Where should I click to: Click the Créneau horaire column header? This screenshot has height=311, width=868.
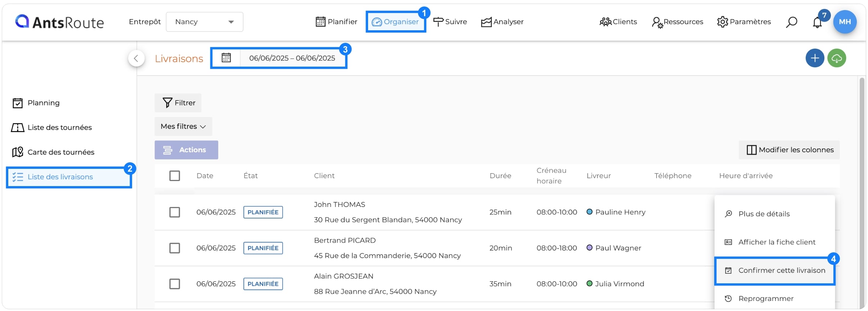551,176
